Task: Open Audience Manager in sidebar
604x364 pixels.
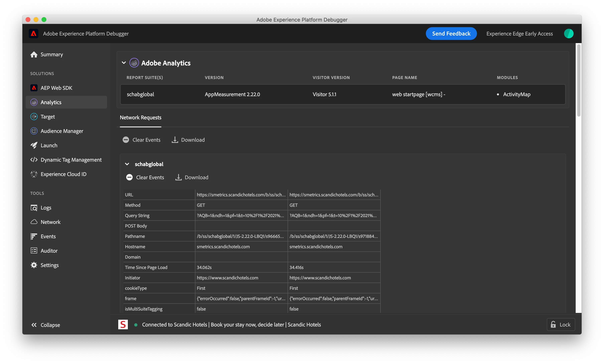Action: pos(62,131)
